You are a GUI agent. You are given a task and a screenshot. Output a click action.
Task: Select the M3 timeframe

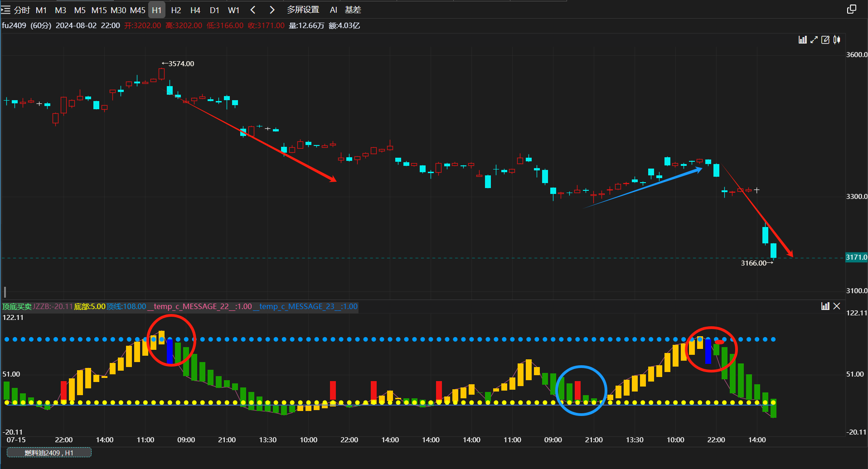(60, 10)
